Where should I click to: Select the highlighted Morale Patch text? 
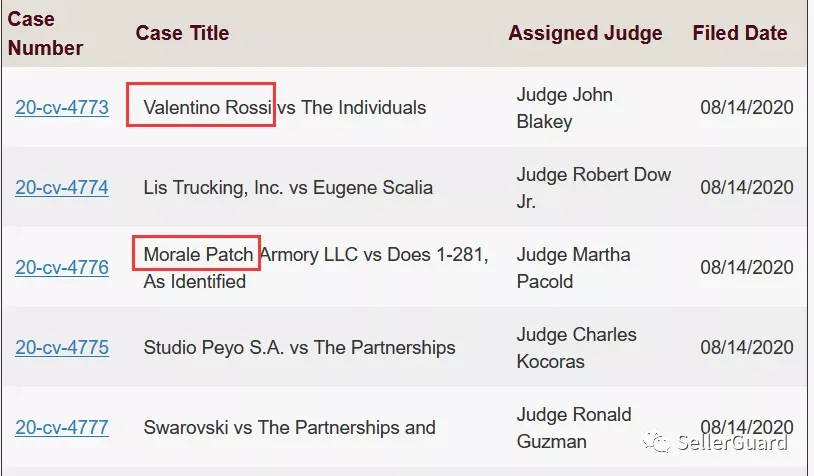(x=197, y=253)
